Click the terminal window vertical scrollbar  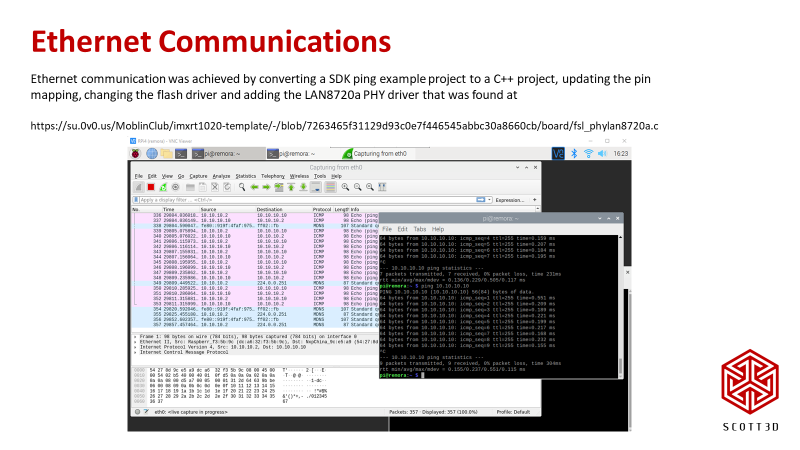620,306
